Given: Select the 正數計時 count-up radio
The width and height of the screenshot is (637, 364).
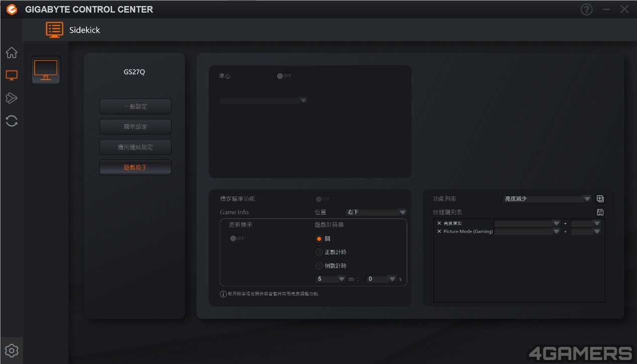Looking at the screenshot, I should click(319, 252).
